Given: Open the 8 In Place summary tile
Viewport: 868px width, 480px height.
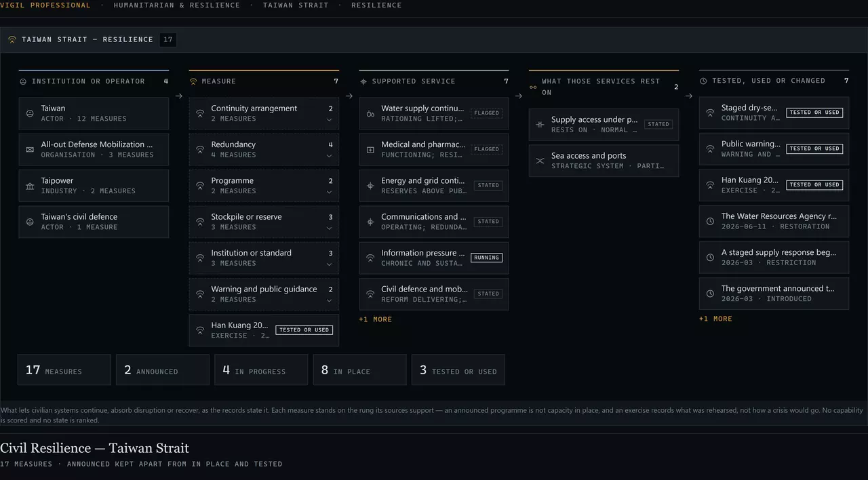Looking at the screenshot, I should point(360,370).
